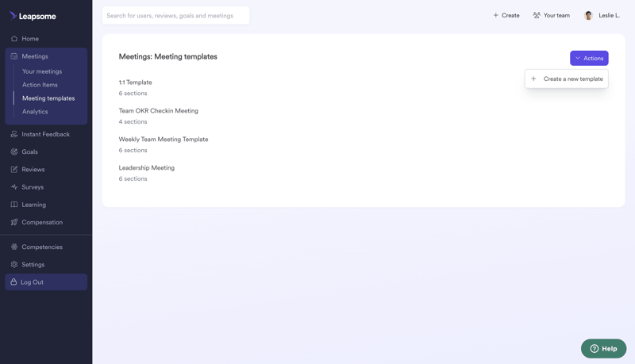Click Leslie L. profile avatar
The image size is (635, 364).
(x=588, y=15)
